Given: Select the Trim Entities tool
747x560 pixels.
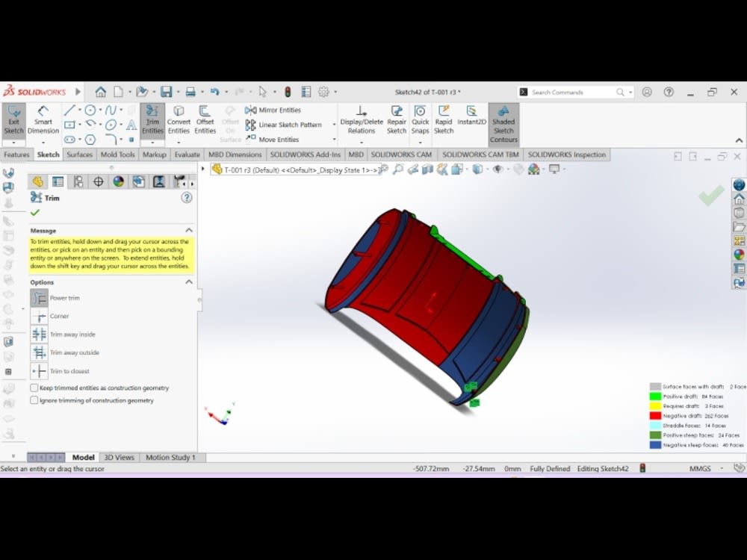Looking at the screenshot, I should click(x=152, y=119).
